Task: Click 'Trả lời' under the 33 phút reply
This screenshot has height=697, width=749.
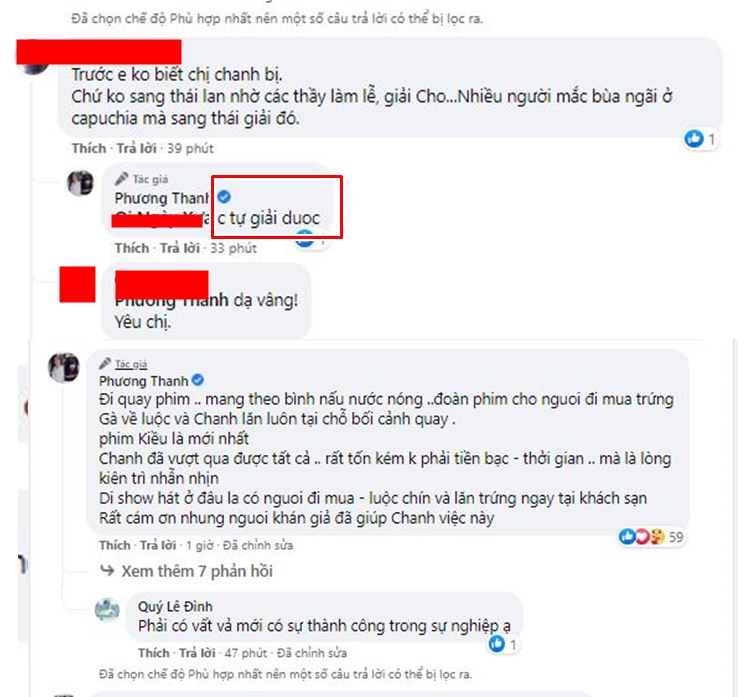Action: (x=180, y=248)
